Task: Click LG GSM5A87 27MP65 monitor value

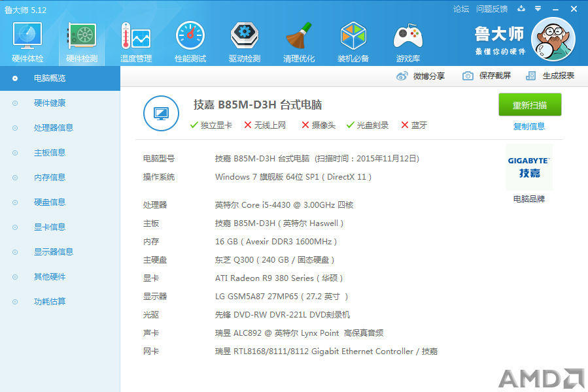Action: tap(281, 297)
